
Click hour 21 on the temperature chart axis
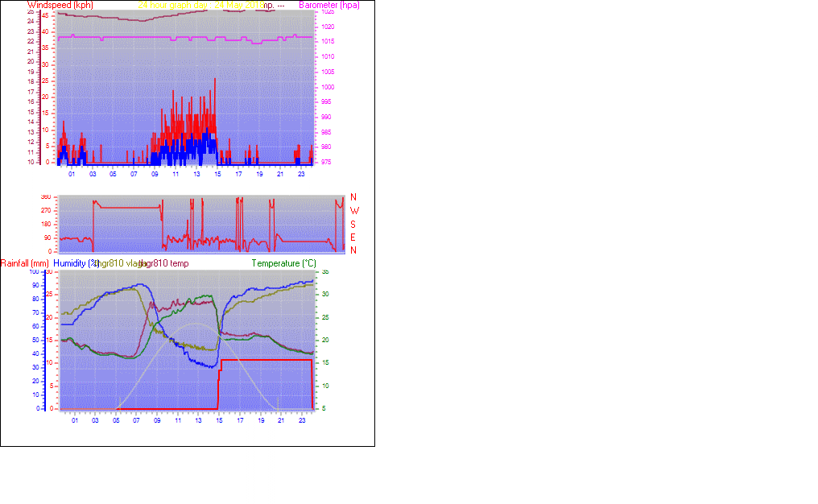tap(281, 420)
